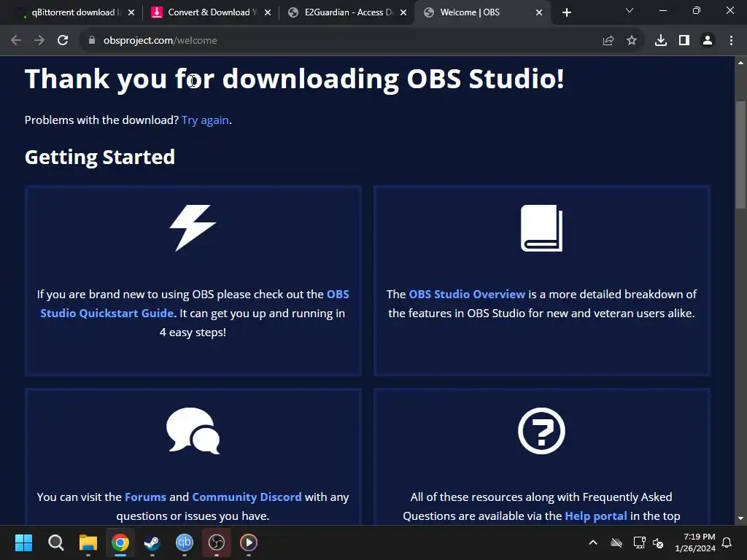This screenshot has height=560, width=747.
Task: Close the Convert & Download tab
Action: tap(267, 12)
